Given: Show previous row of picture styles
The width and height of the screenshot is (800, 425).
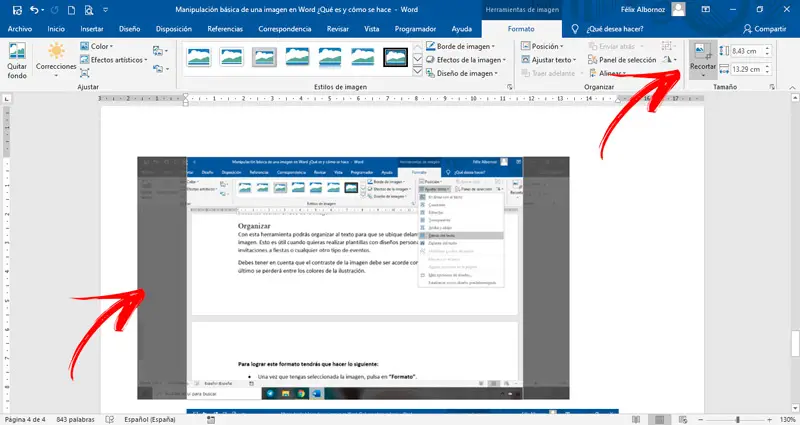Looking at the screenshot, I should (x=417, y=47).
